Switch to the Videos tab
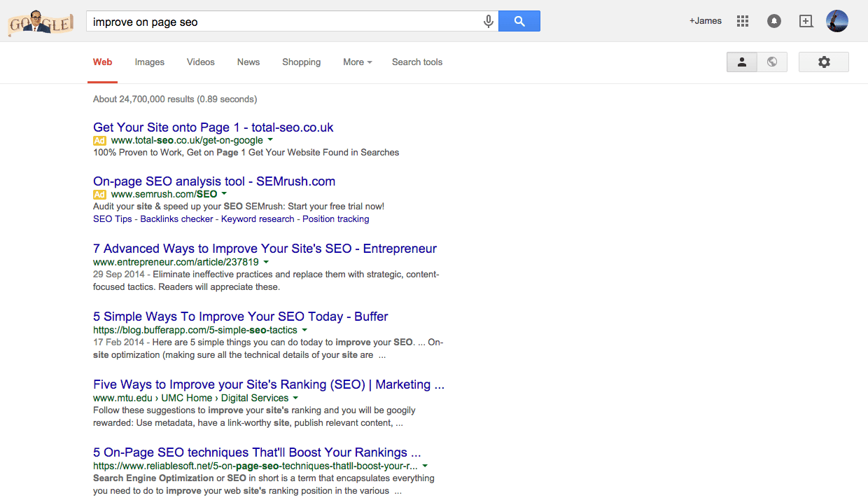The image size is (868, 498). [x=201, y=62]
